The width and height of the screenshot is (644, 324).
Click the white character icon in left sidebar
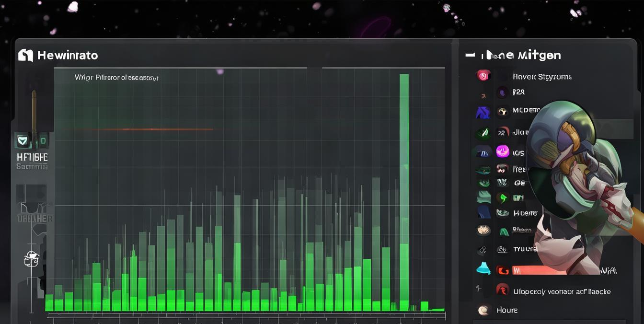(31, 259)
